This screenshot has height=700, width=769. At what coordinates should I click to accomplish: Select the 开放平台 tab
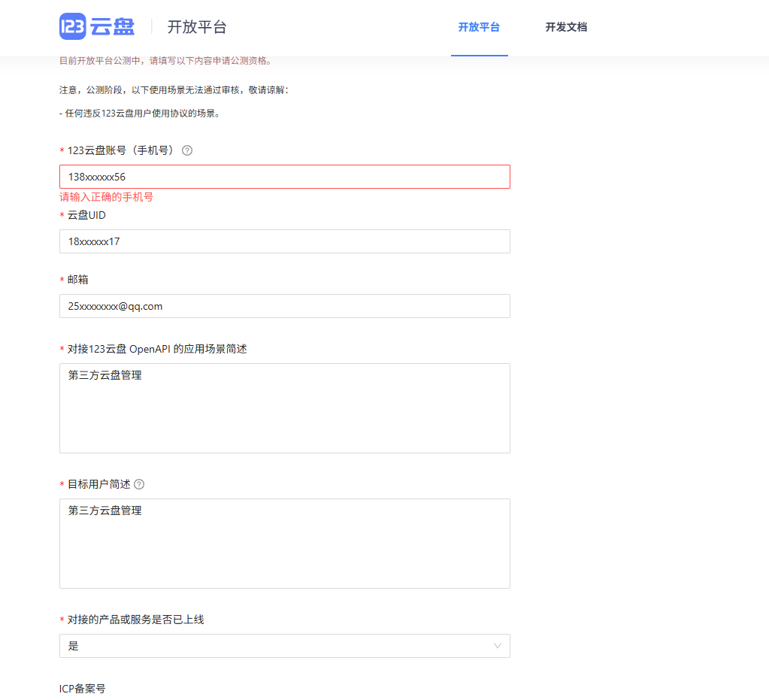(x=480, y=28)
